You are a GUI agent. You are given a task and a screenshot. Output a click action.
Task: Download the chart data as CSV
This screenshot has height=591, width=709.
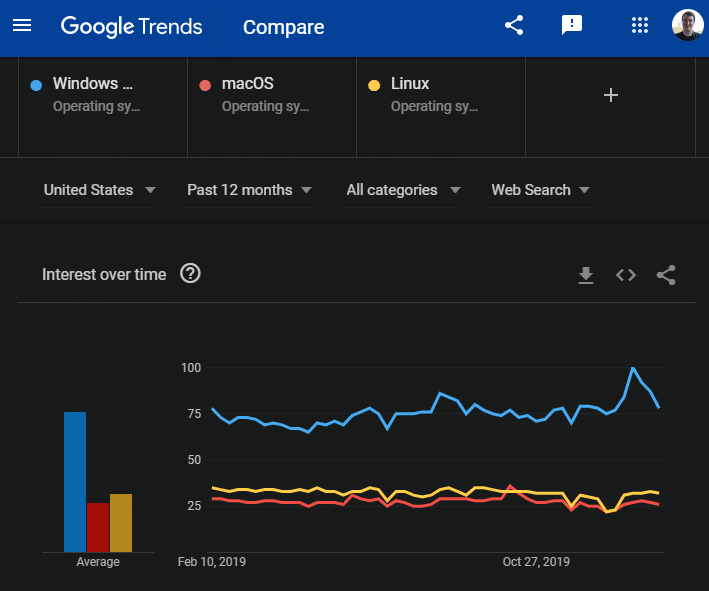[586, 275]
